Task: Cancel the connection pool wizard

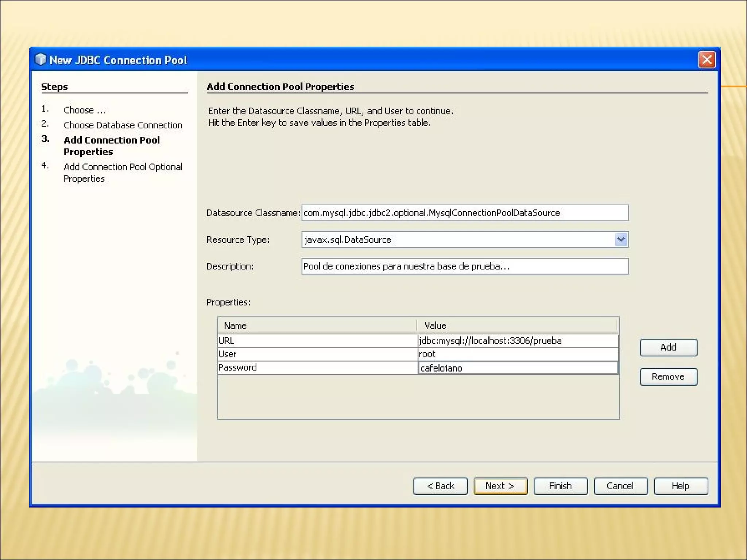Action: (x=620, y=486)
